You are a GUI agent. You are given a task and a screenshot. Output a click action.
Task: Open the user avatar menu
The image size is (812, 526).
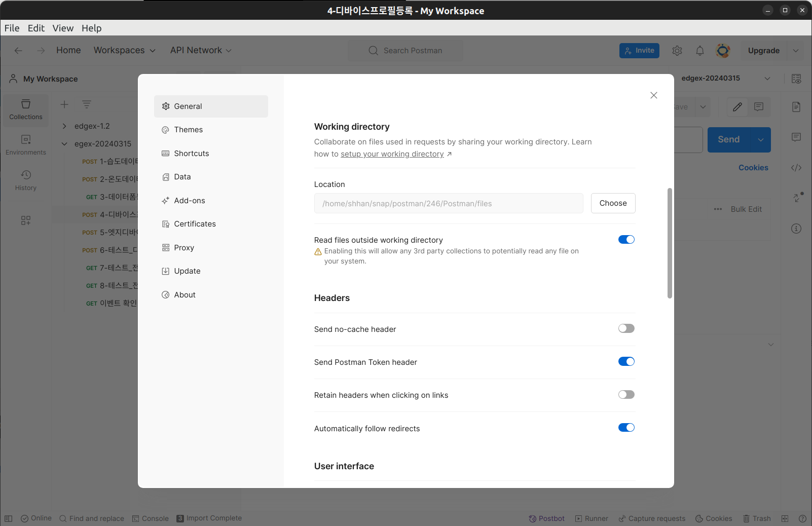[723, 51]
